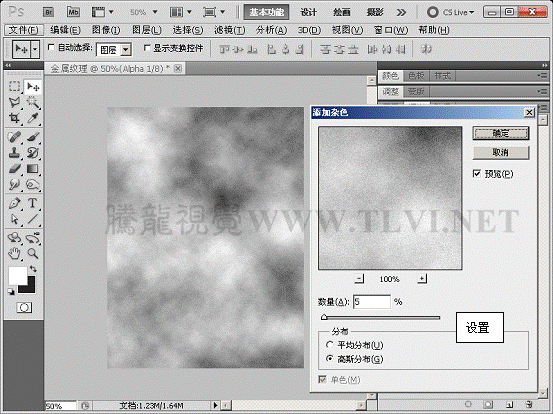Enable 自动选择 auto-select checkbox

[x=51, y=47]
